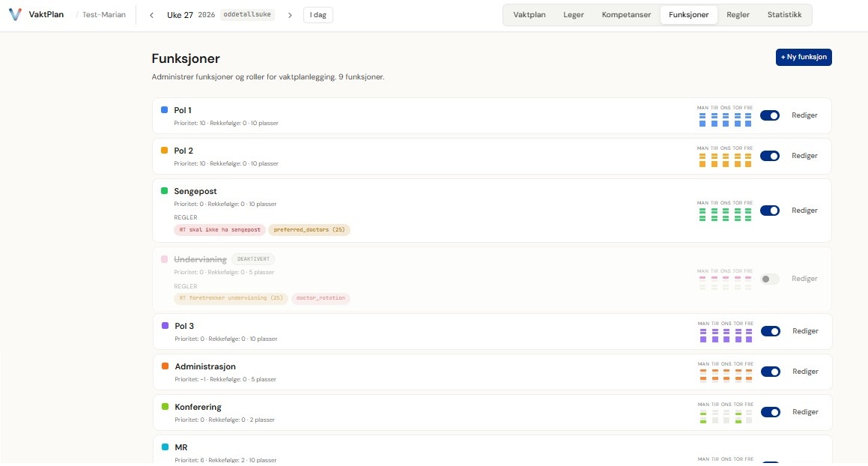Click the lime Konferering color square

pyautogui.click(x=165, y=406)
